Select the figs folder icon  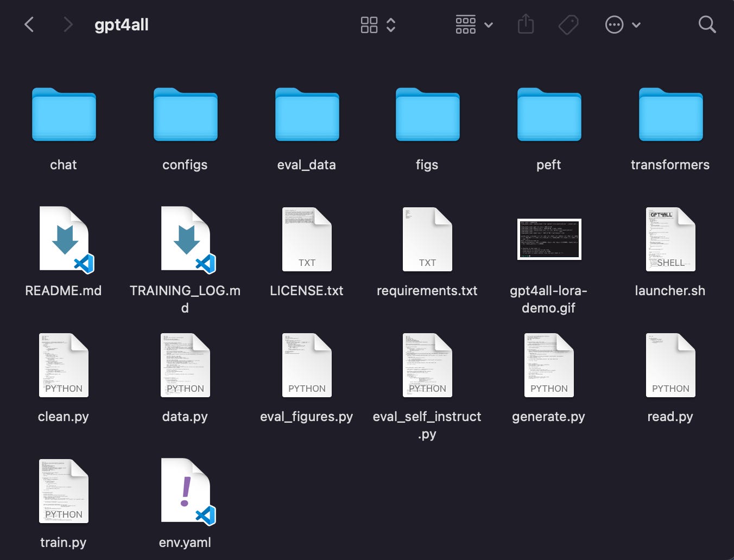tap(428, 114)
